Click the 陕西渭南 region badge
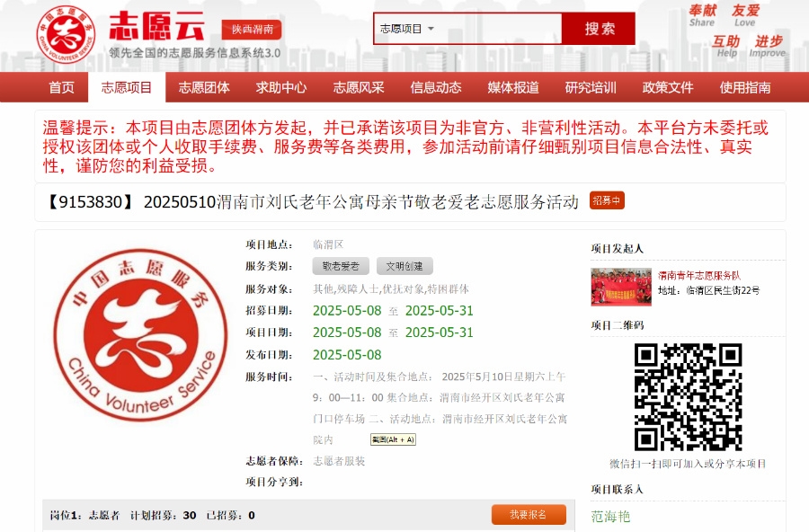This screenshot has height=532, width=809. (x=252, y=30)
